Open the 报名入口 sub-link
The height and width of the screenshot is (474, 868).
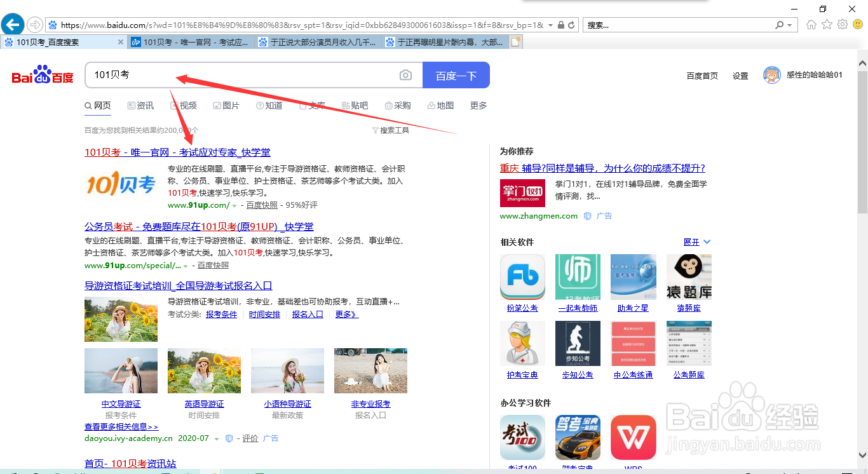tap(308, 315)
